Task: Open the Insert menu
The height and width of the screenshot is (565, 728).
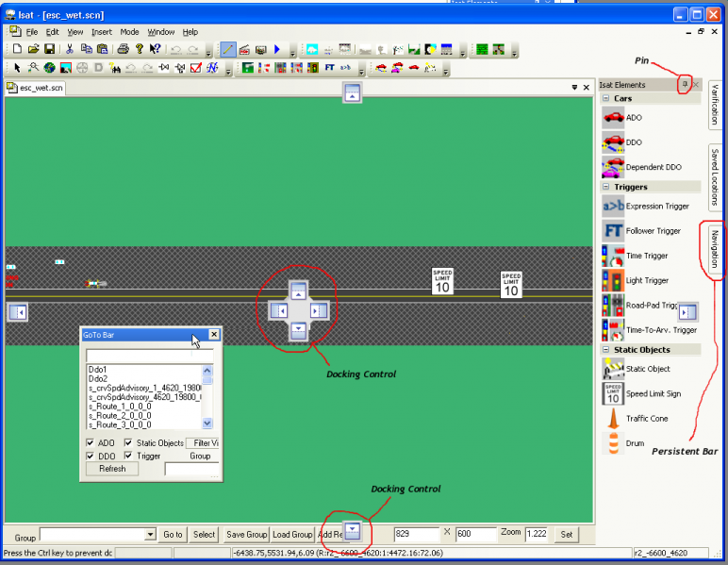Action: (x=101, y=32)
